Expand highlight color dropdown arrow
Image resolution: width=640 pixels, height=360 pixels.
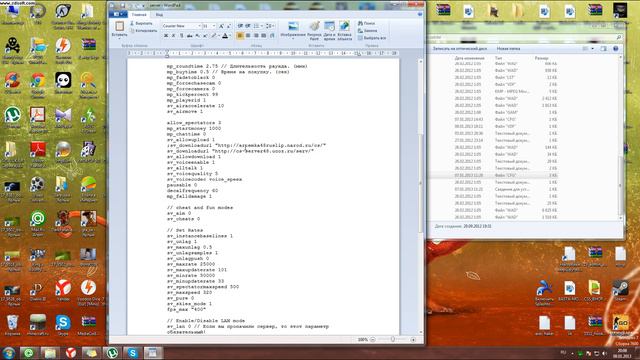point(219,36)
